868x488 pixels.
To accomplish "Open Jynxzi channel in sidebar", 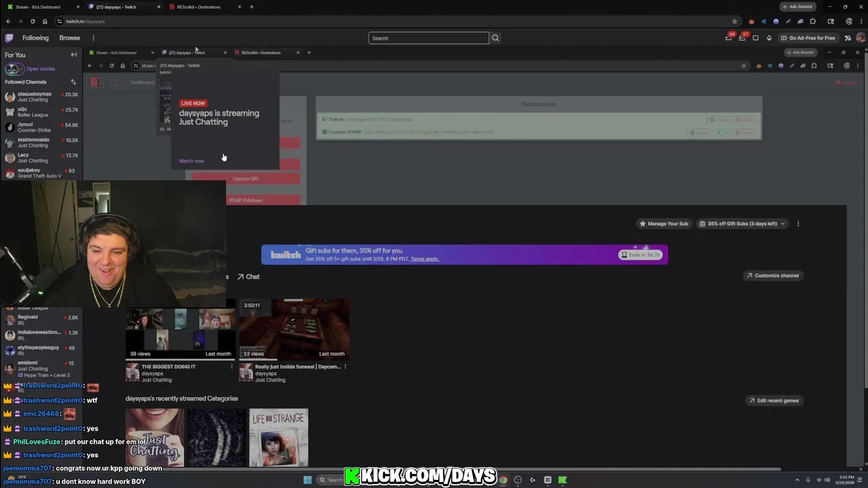I will 41,127.
